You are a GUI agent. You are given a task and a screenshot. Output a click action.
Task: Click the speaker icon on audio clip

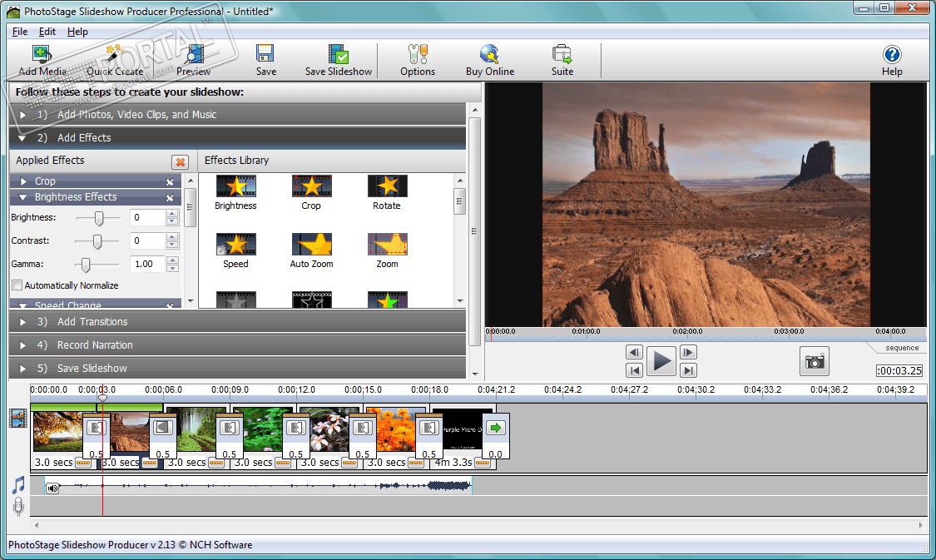click(x=52, y=488)
